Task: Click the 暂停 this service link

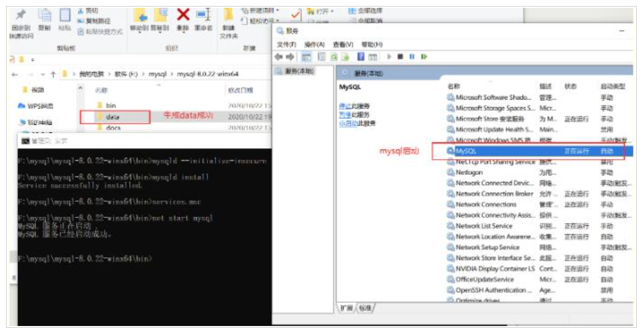Action: coord(345,115)
